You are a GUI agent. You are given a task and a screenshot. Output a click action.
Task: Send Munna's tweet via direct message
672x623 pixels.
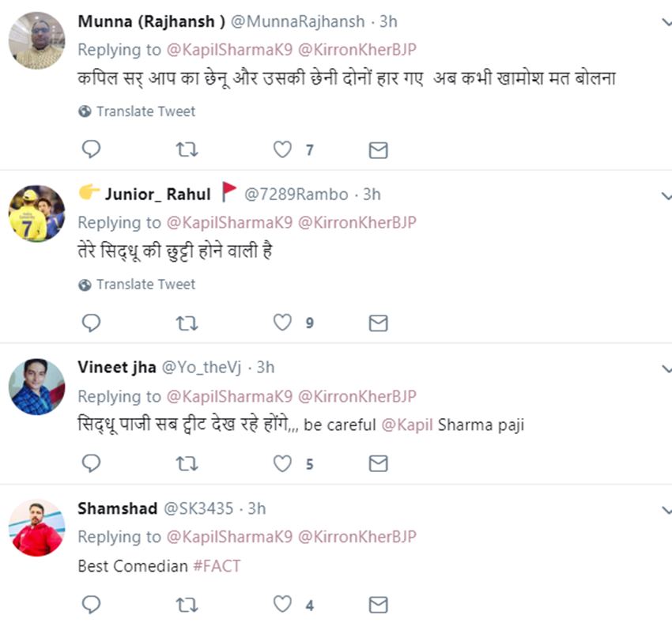(x=379, y=149)
